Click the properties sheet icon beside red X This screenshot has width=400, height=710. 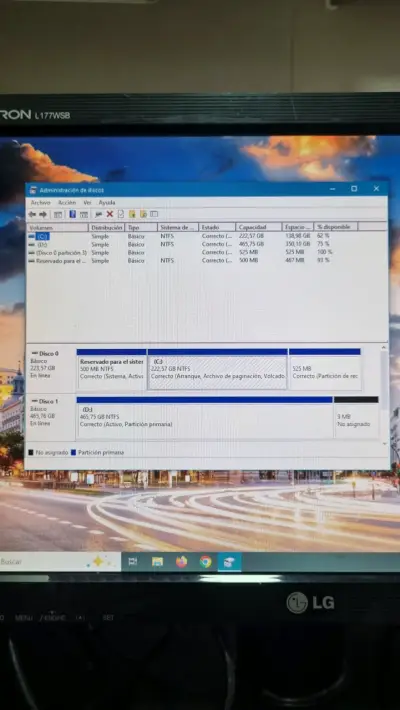coord(121,214)
